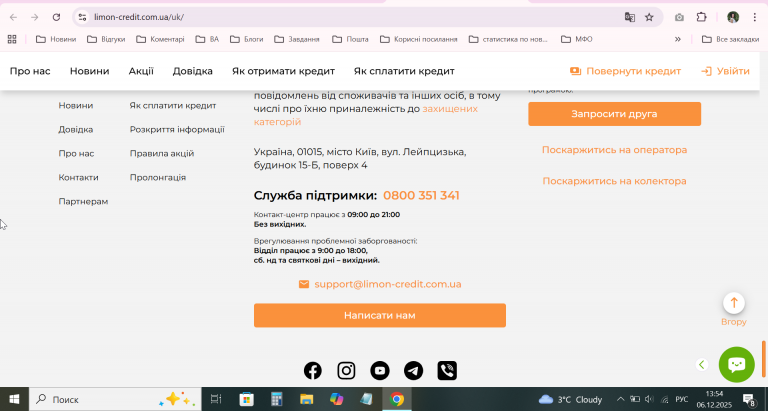Viewport: 768px width, 411px height.
Task: Open the Новини bookmarks folder
Action: point(56,39)
